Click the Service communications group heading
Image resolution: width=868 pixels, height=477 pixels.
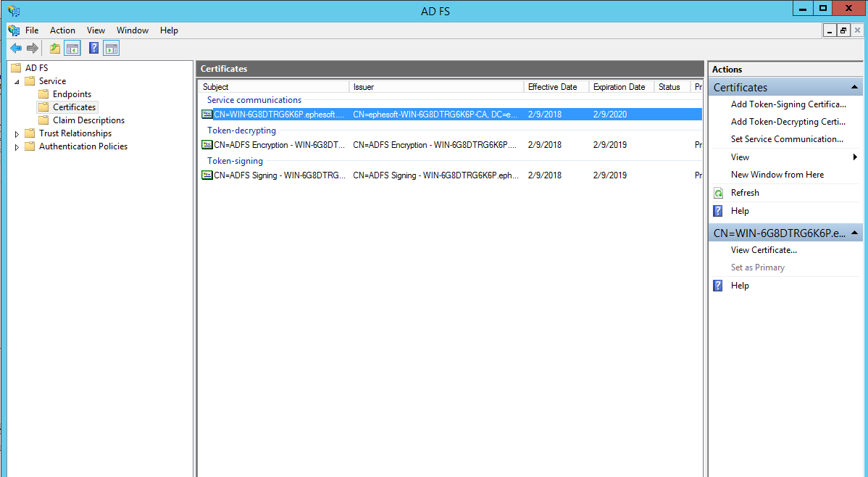pos(254,100)
